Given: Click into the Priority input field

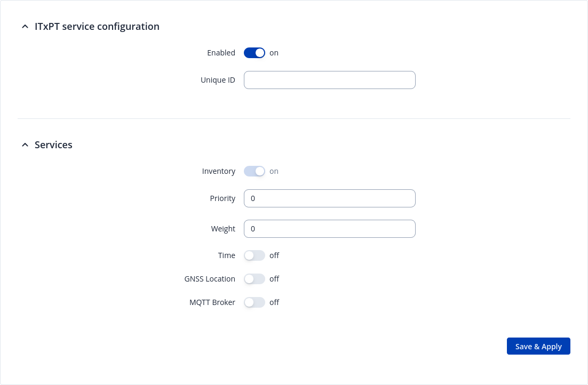Looking at the screenshot, I should click(x=329, y=198).
